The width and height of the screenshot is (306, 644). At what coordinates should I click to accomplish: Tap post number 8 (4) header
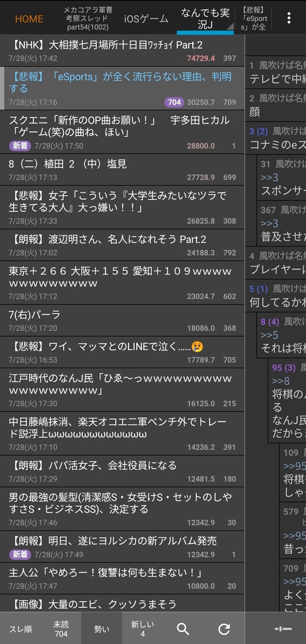tap(270, 321)
